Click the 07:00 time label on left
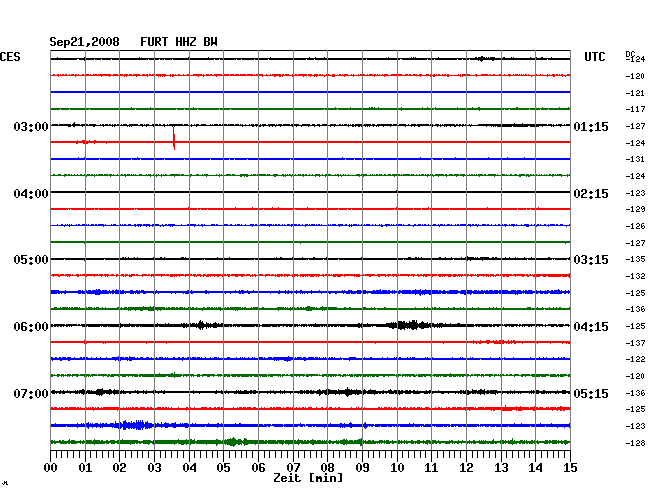Viewport: 650px width, 494px height. click(31, 393)
